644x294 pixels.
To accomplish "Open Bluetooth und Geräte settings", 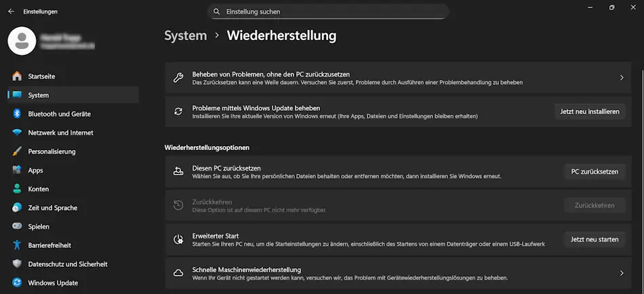I will (x=73, y=114).
